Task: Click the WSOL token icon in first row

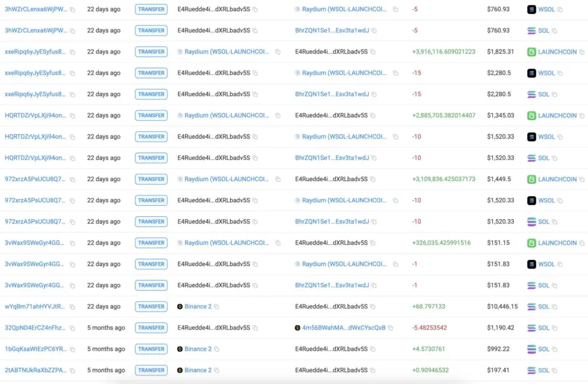Action: 531,9
